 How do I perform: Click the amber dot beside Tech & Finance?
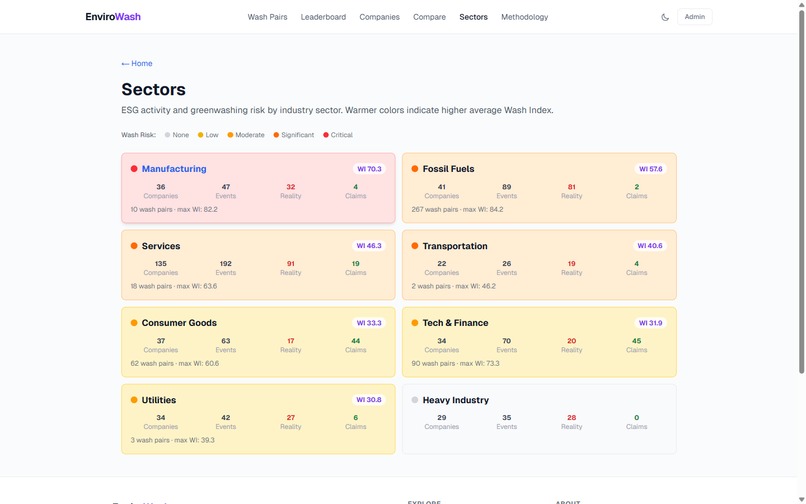[x=415, y=323]
